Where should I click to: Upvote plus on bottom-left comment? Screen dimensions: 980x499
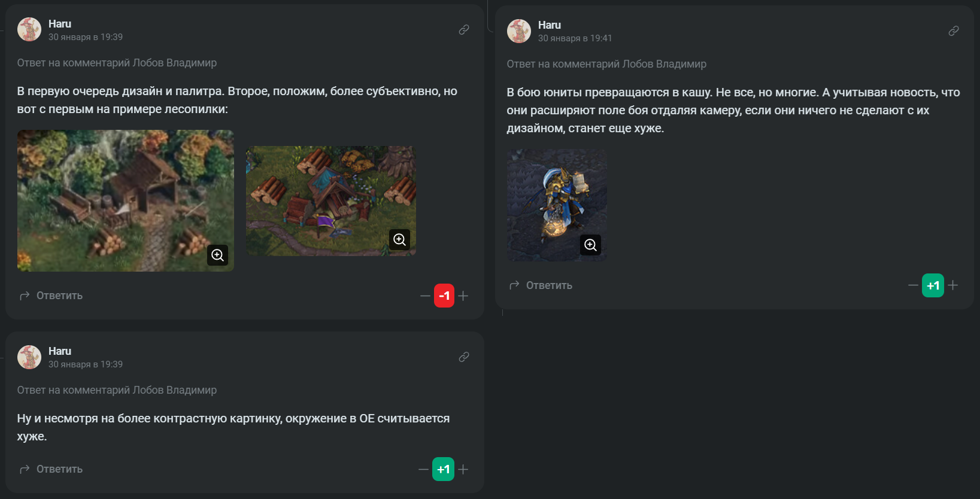pyautogui.click(x=463, y=470)
